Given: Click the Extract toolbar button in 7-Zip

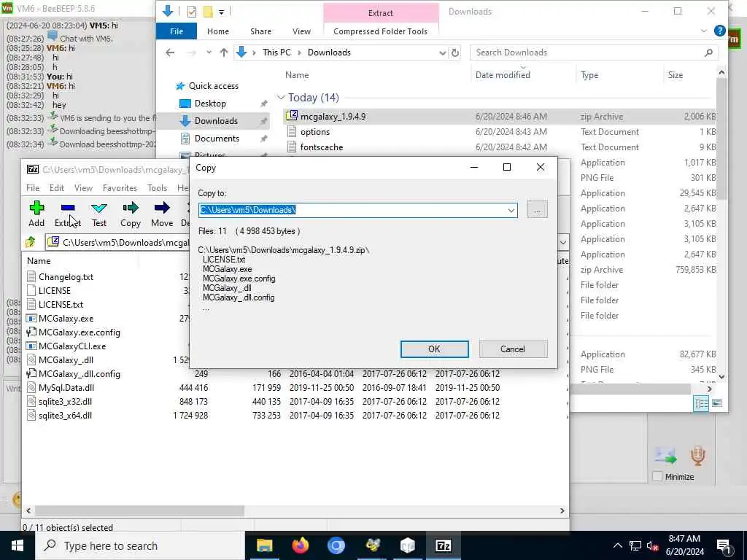Looking at the screenshot, I should pyautogui.click(x=68, y=214).
